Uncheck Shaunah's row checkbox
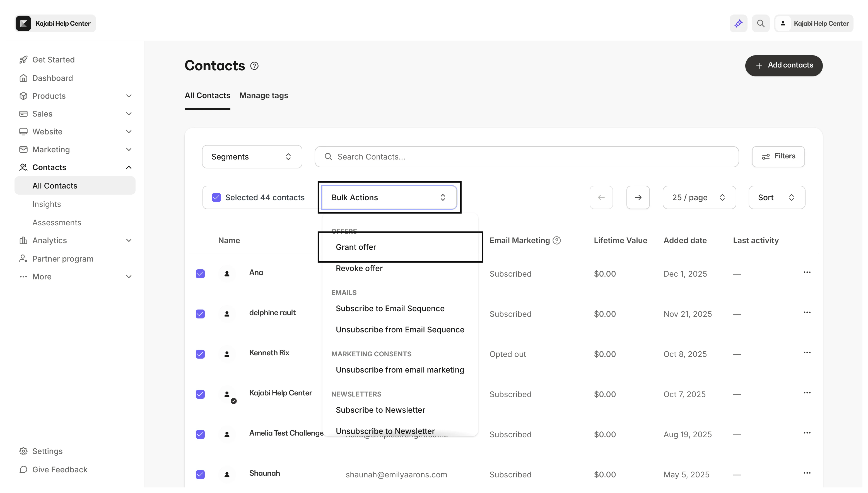This screenshot has height=493, width=868. pyautogui.click(x=200, y=474)
